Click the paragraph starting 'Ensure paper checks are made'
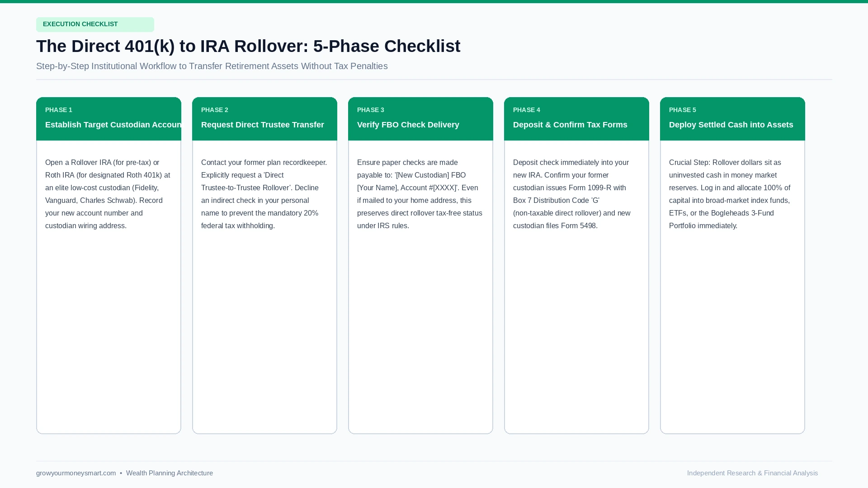868x488 pixels. coord(420,194)
